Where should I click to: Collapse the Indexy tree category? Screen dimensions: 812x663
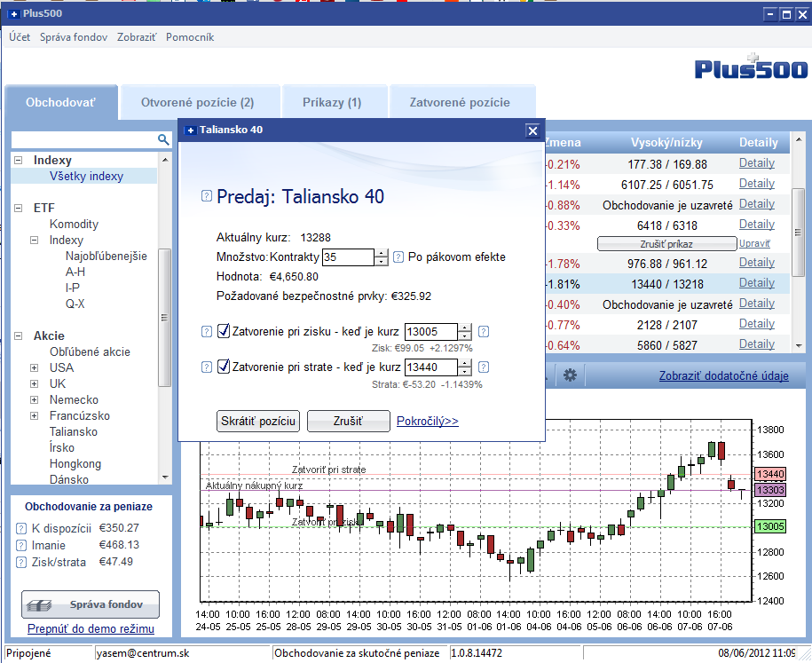19,160
